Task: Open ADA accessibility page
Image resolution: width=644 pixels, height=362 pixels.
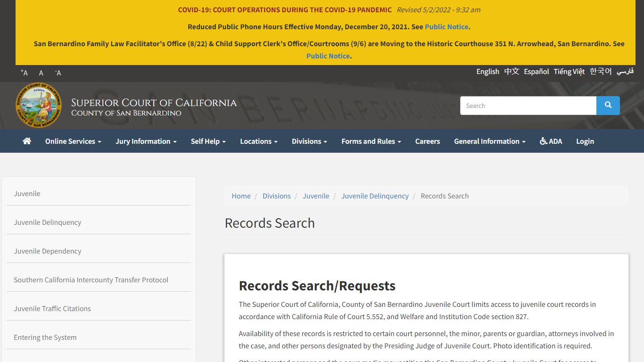Action: pyautogui.click(x=551, y=141)
